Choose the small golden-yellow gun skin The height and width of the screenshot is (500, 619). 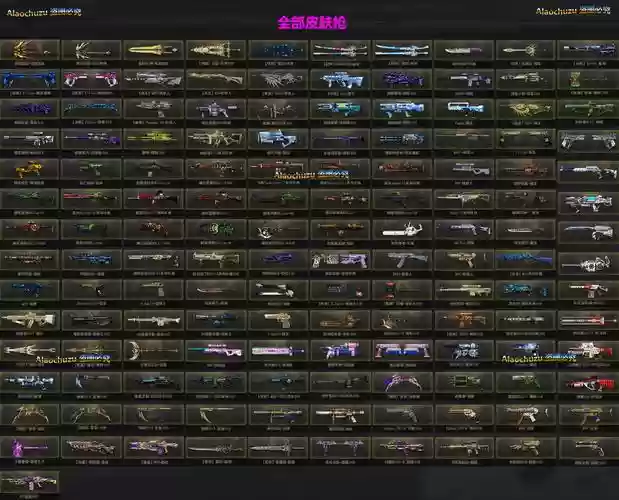pyautogui.click(x=29, y=169)
